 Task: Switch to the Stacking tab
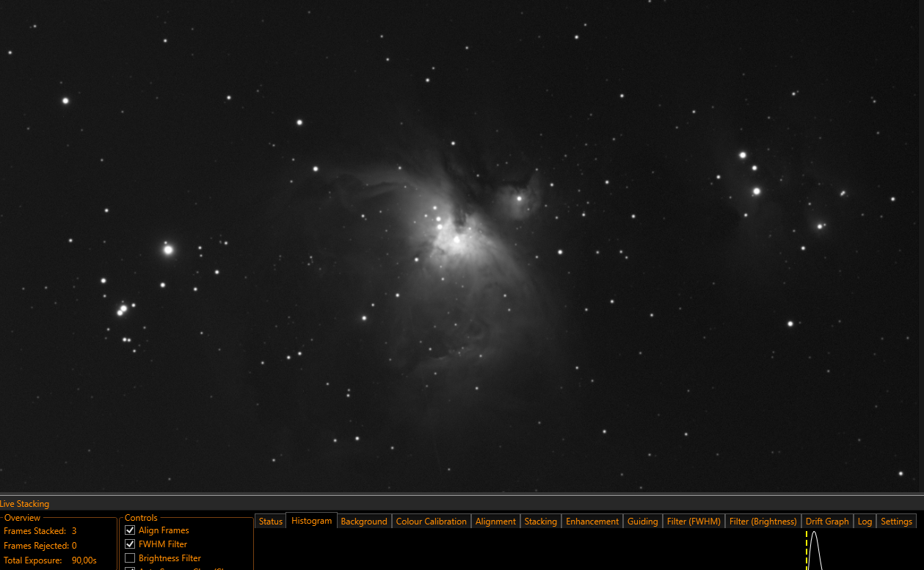[541, 522]
